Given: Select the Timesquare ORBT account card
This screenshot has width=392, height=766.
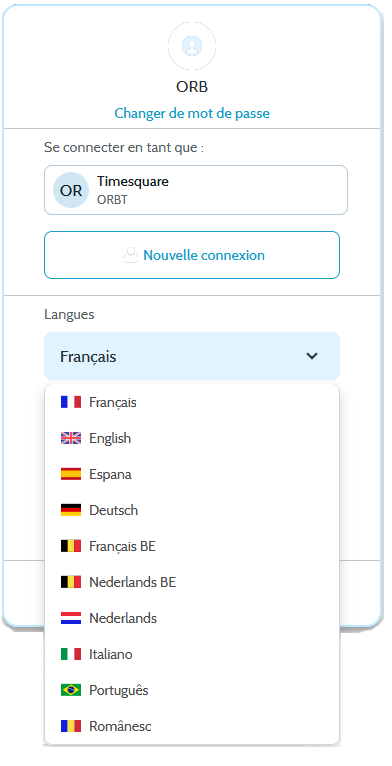Looking at the screenshot, I should click(x=196, y=190).
